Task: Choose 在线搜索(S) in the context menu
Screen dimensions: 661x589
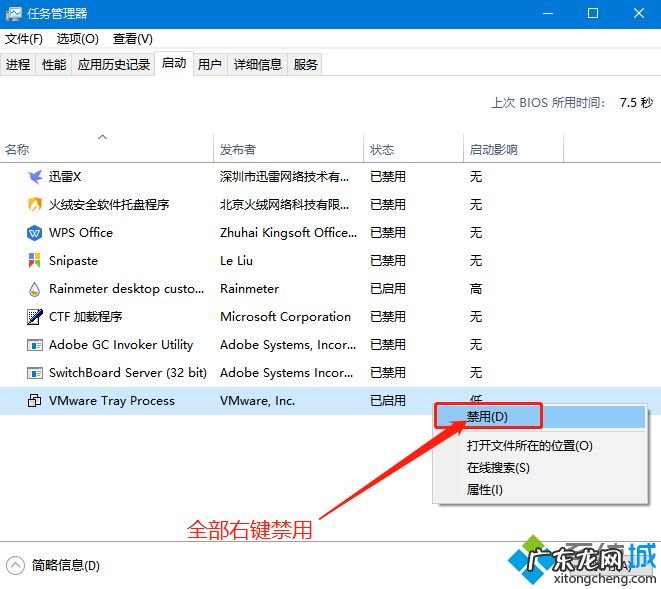Action: point(540,468)
